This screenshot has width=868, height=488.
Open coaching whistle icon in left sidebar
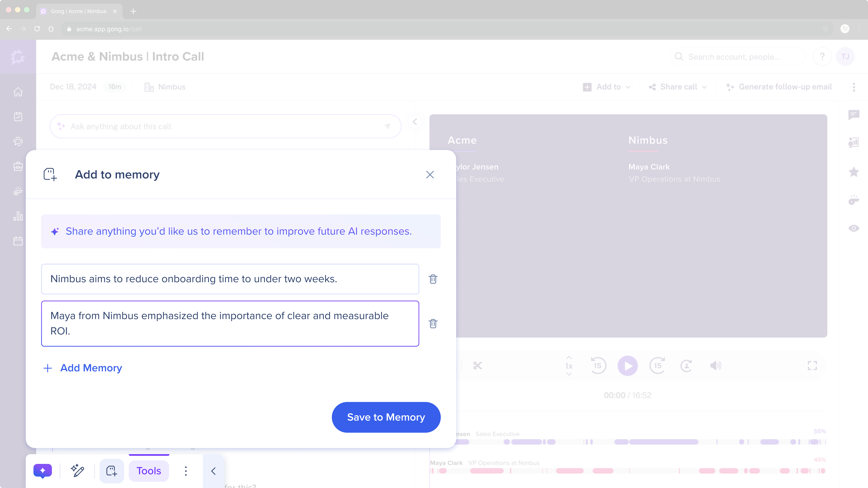(x=18, y=191)
